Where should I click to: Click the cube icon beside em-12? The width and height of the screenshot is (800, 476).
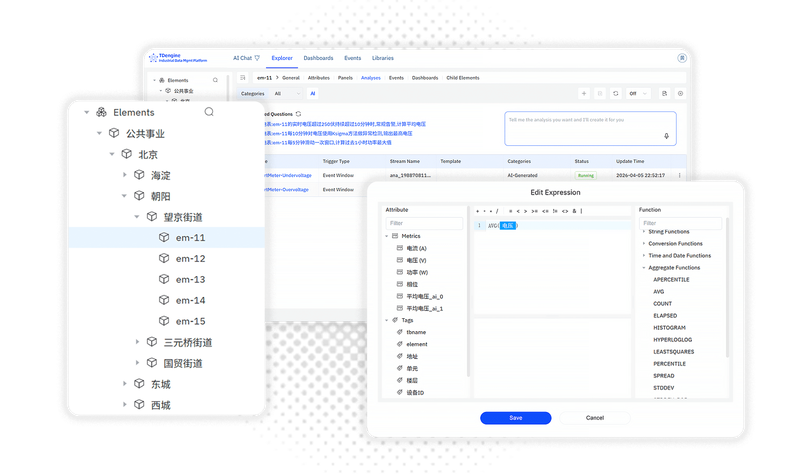coord(164,258)
